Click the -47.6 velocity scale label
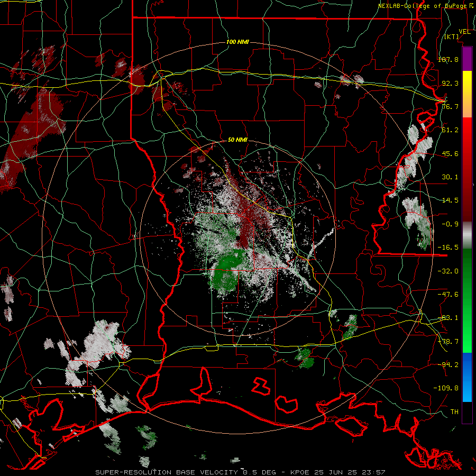Viewport: 476px width, 476px height. click(448, 295)
